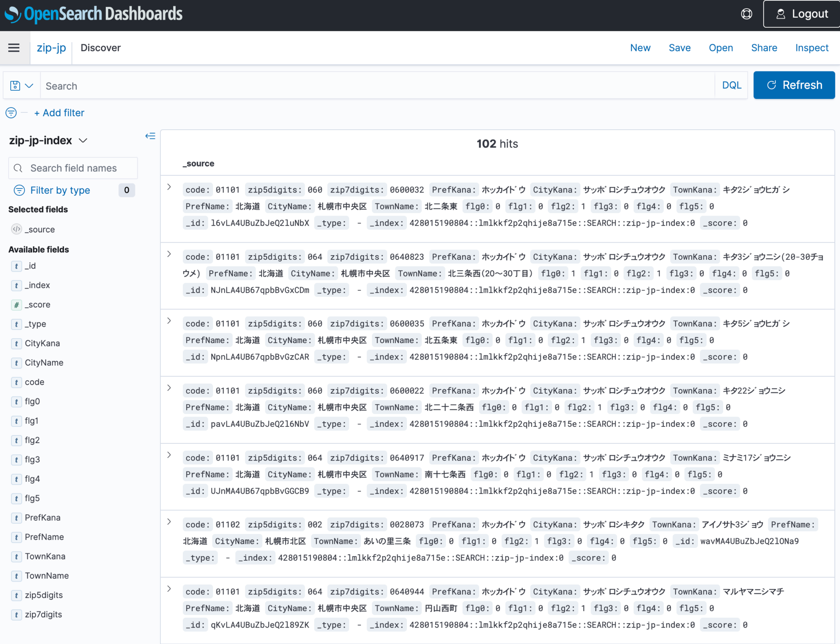Open the hamburger navigation menu

pyautogui.click(x=14, y=48)
